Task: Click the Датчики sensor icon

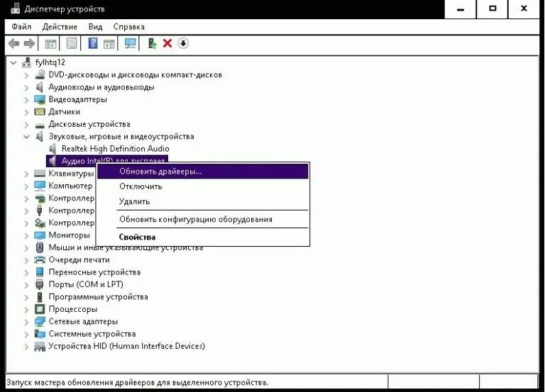Action: pos(40,112)
